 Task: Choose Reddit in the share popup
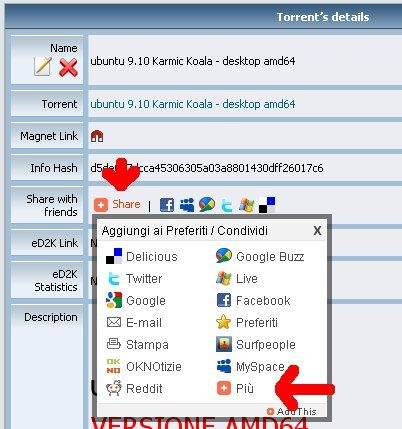pos(134,389)
